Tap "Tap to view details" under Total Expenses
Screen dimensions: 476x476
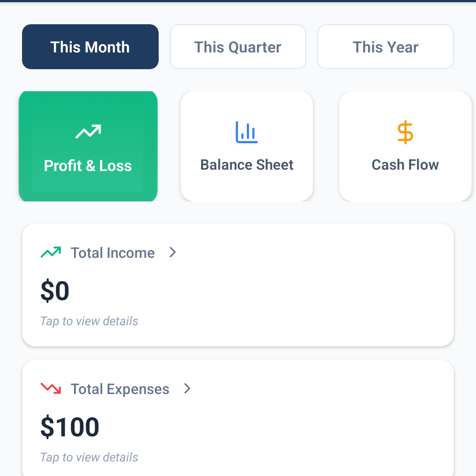coord(89,457)
